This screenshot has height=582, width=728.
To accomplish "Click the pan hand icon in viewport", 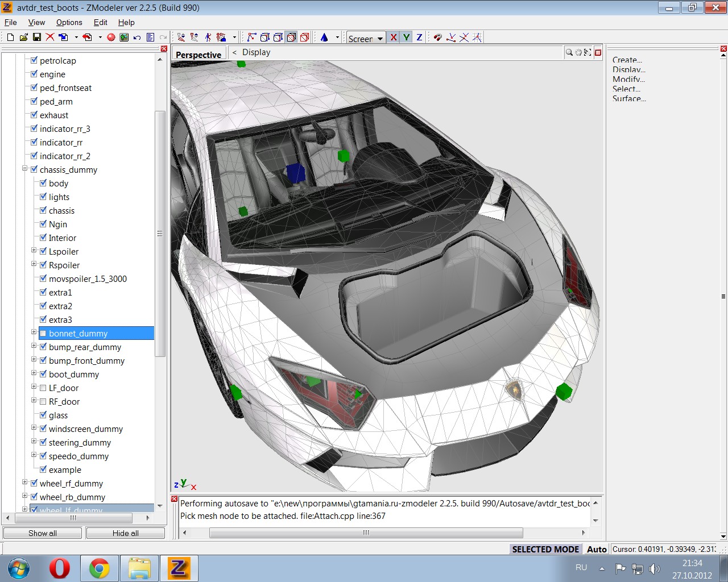I will pos(578,52).
